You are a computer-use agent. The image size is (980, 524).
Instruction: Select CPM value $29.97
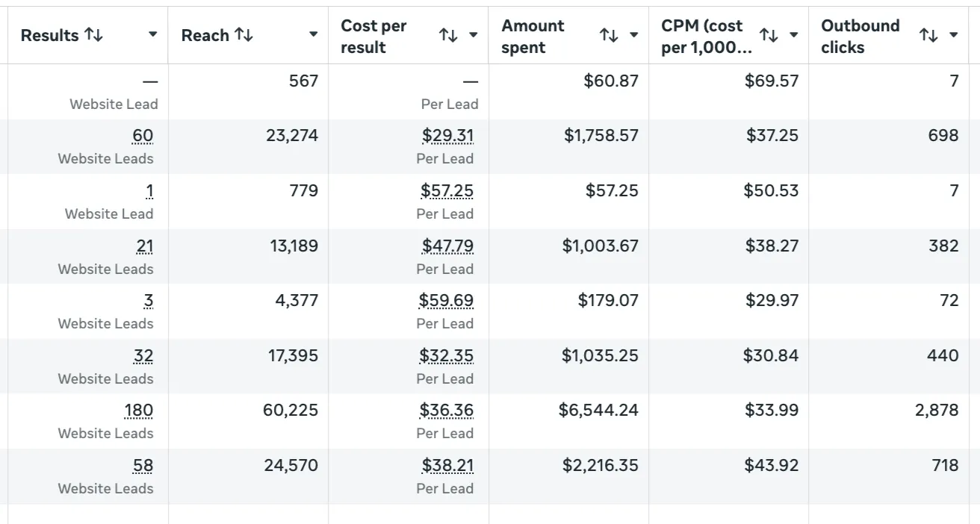point(772,301)
